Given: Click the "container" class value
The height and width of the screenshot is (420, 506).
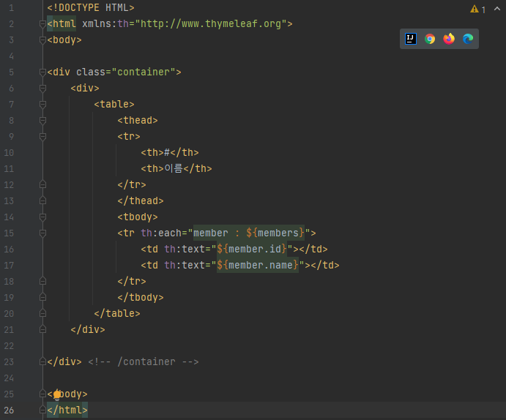Looking at the screenshot, I should point(144,72).
